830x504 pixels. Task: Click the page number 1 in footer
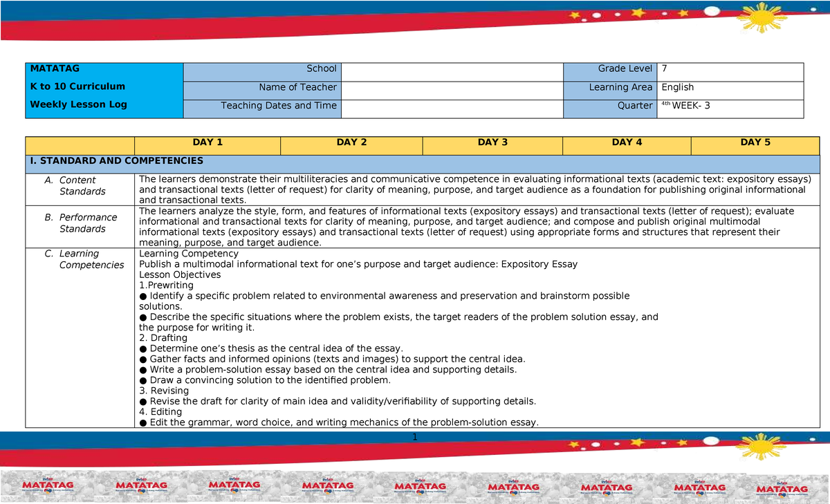tap(415, 437)
